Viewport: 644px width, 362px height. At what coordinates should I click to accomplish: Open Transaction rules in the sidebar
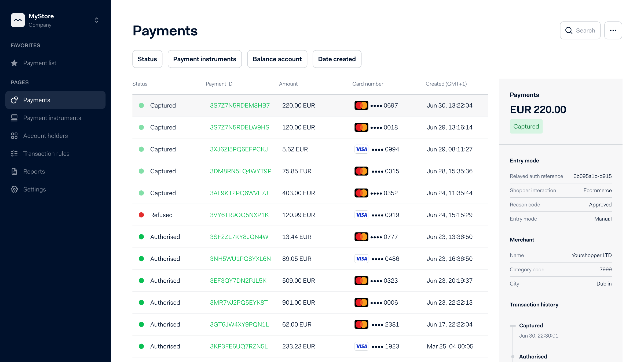pos(14,153)
